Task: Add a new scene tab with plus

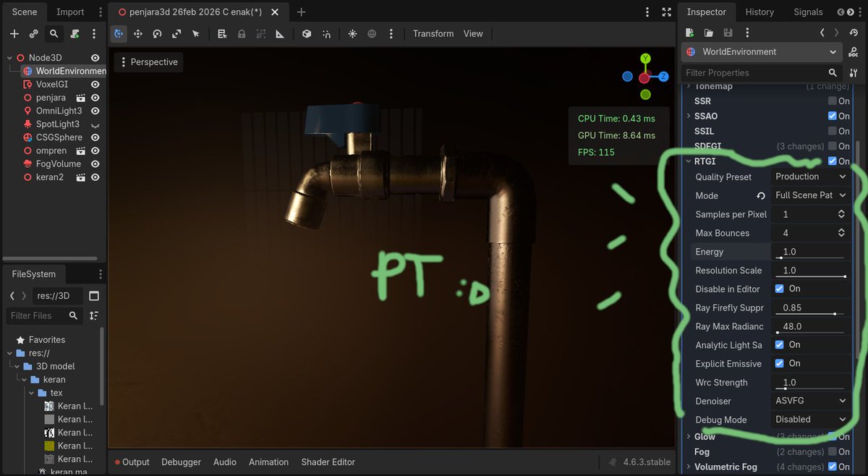Action: [x=302, y=12]
